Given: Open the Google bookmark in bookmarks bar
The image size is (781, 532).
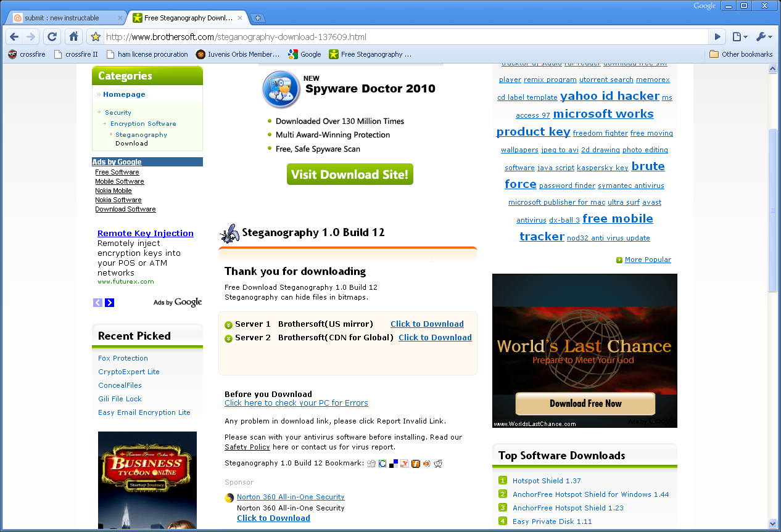Looking at the screenshot, I should [305, 54].
